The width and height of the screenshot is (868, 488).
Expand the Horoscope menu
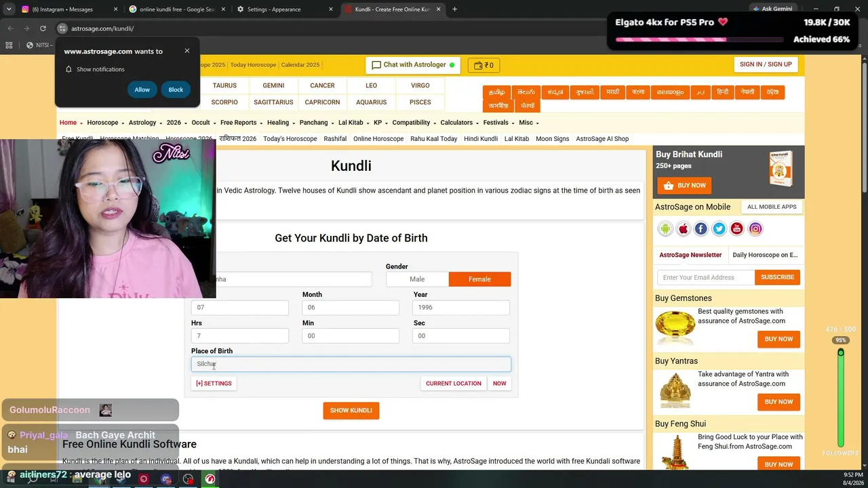105,123
